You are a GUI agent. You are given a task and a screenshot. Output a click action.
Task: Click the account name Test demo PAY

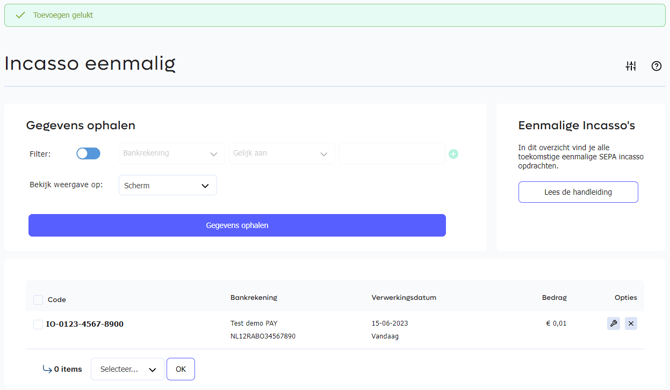click(x=254, y=323)
